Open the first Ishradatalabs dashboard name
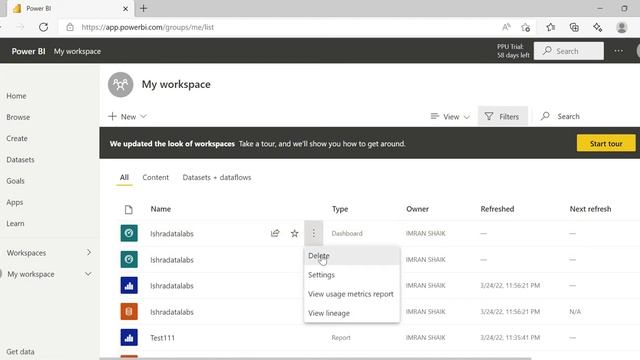The height and width of the screenshot is (360, 640). [172, 233]
